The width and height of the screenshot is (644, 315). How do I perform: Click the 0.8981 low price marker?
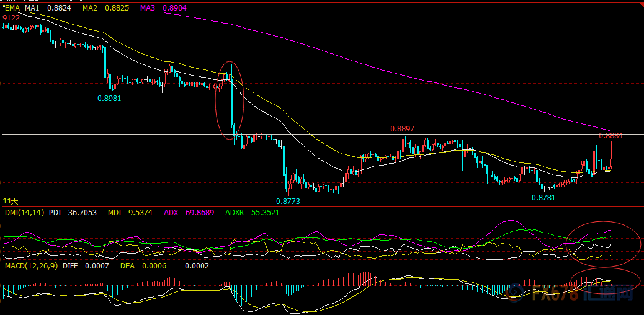point(109,98)
